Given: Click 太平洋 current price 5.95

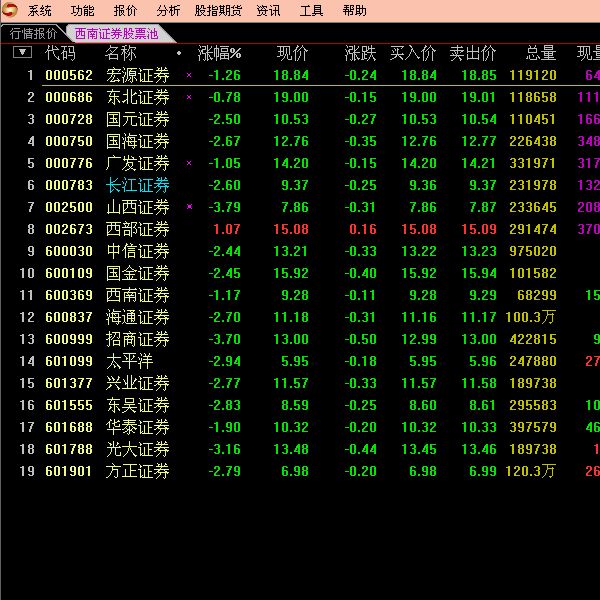Looking at the screenshot, I should (295, 361).
